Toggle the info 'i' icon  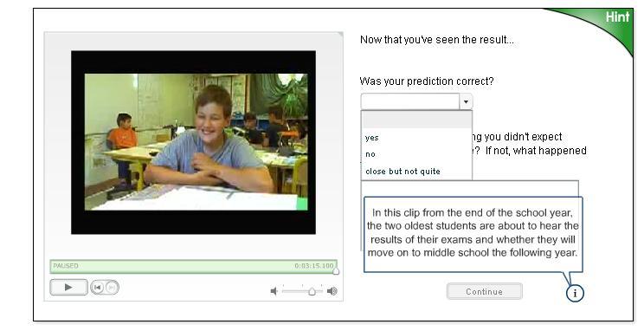pos(575,293)
